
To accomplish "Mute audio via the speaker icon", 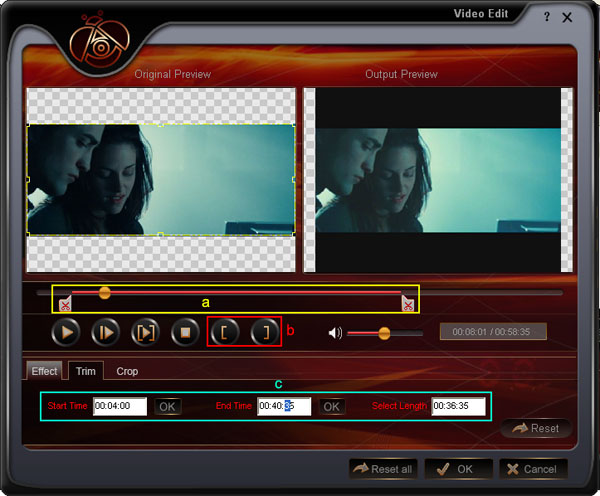I will pyautogui.click(x=335, y=333).
